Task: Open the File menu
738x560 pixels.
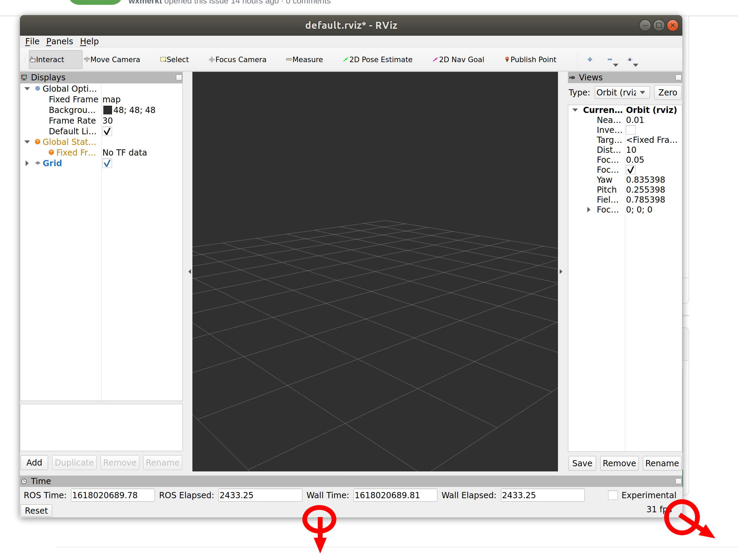Action: pos(32,41)
